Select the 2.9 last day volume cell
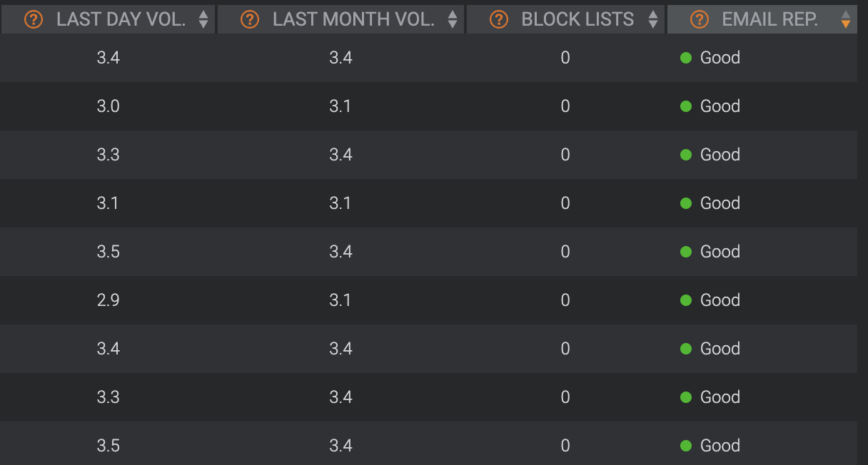Viewport: 868px width, 465px height. (x=108, y=300)
